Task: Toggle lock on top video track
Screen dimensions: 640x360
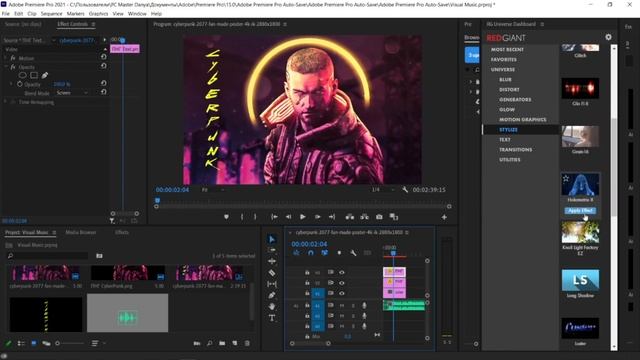Action: point(307,272)
